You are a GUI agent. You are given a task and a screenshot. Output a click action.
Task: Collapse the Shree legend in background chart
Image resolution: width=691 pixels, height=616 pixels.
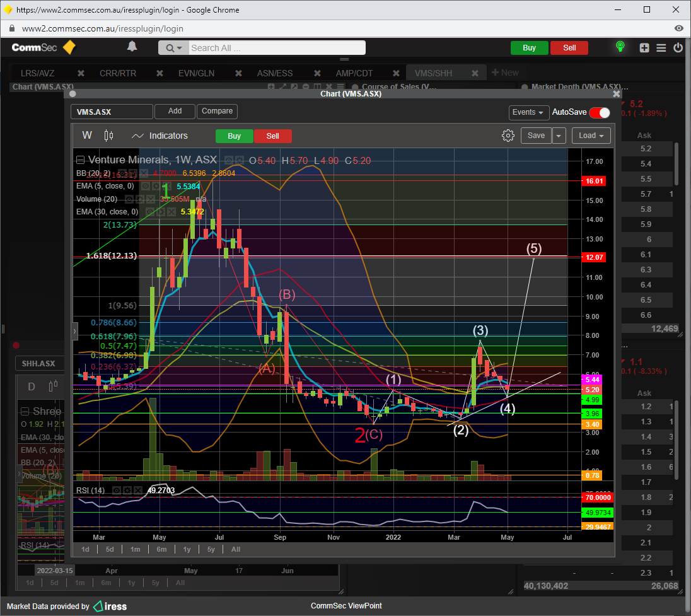25,412
